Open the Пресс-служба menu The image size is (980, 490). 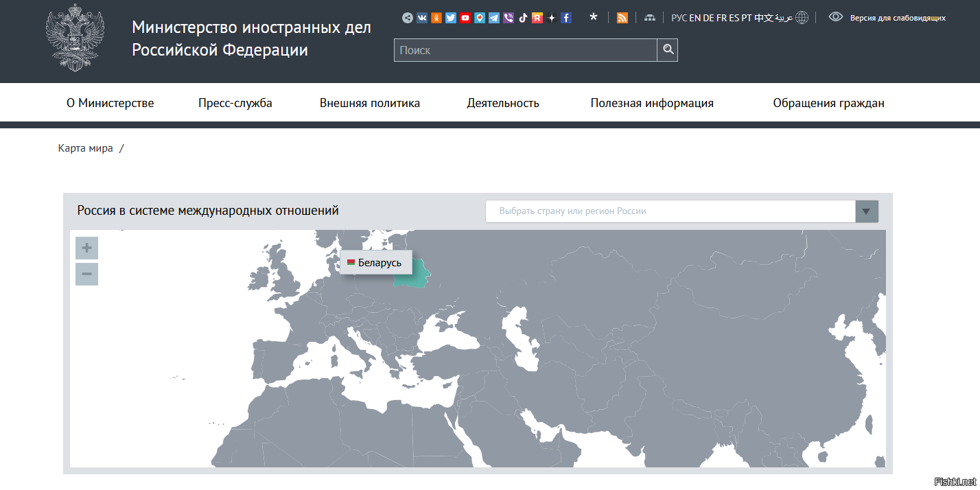pyautogui.click(x=235, y=103)
